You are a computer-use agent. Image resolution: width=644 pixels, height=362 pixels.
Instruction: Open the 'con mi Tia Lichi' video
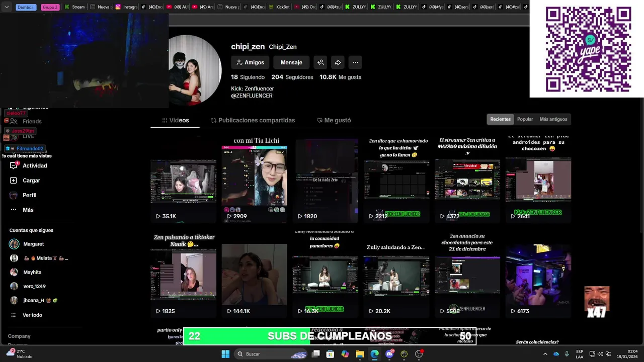coord(255,179)
